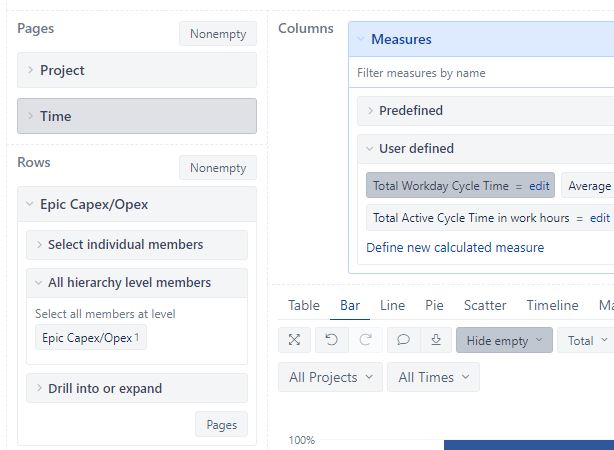Toggle Nonempty for Pages
The height and width of the screenshot is (450, 614).
218,34
